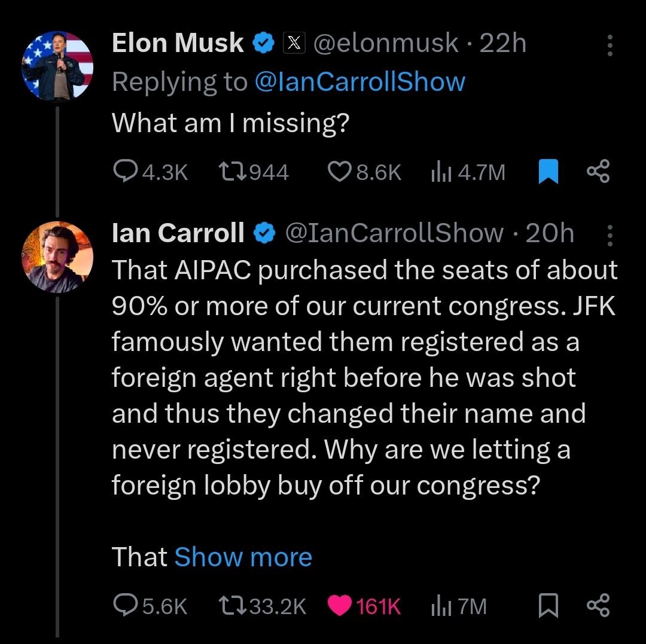Click the X affiliation badge next to Elon Musk
This screenshot has height=644, width=646.
(294, 43)
